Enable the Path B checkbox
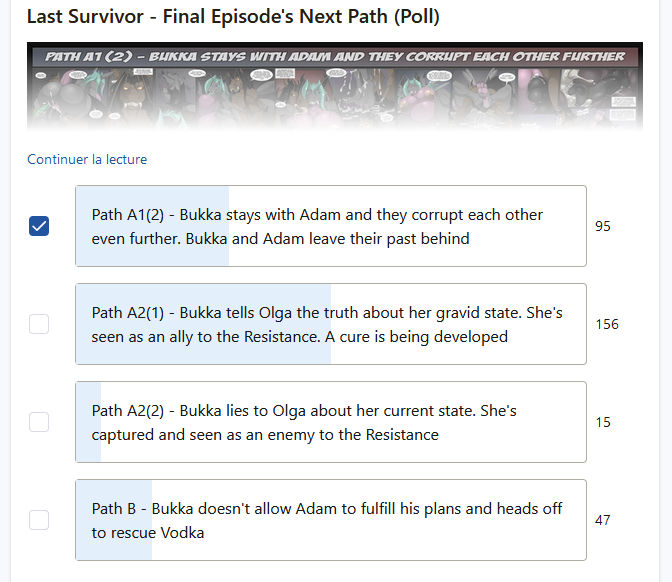Image resolution: width=672 pixels, height=582 pixels. 39,520
